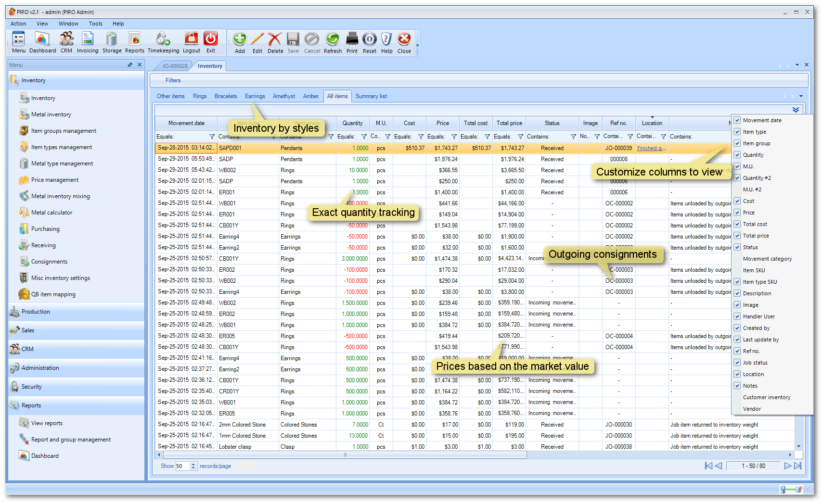Uncheck the Movement date column checkbox
Viewport: 823px width, 504px height.
pyautogui.click(x=737, y=120)
